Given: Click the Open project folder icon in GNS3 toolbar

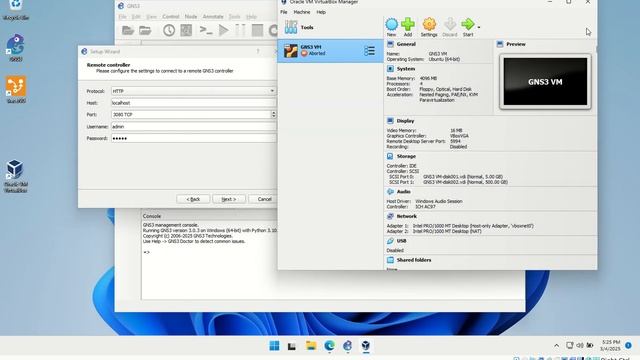Looking at the screenshot, I should [145, 30].
